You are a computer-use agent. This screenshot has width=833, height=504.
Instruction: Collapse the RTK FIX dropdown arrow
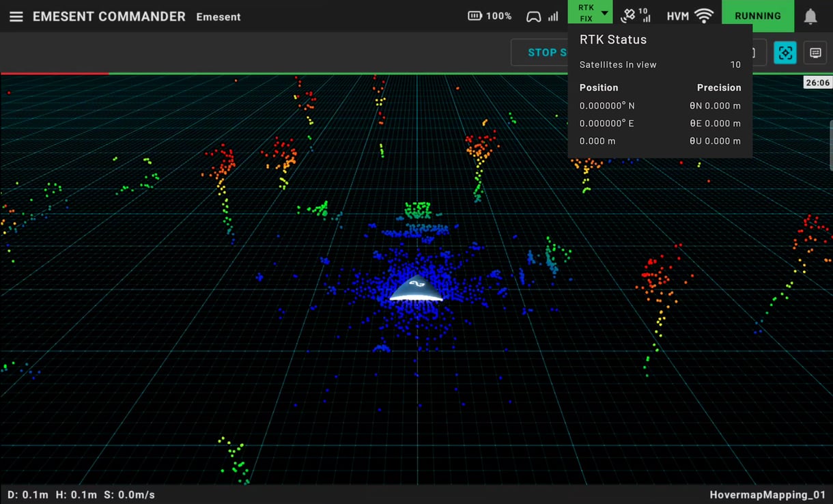point(604,13)
